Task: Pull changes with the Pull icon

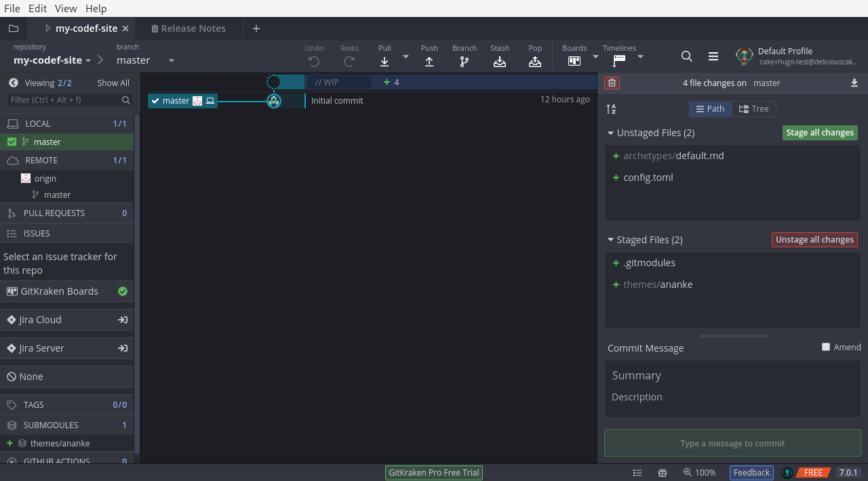Action: click(x=384, y=61)
